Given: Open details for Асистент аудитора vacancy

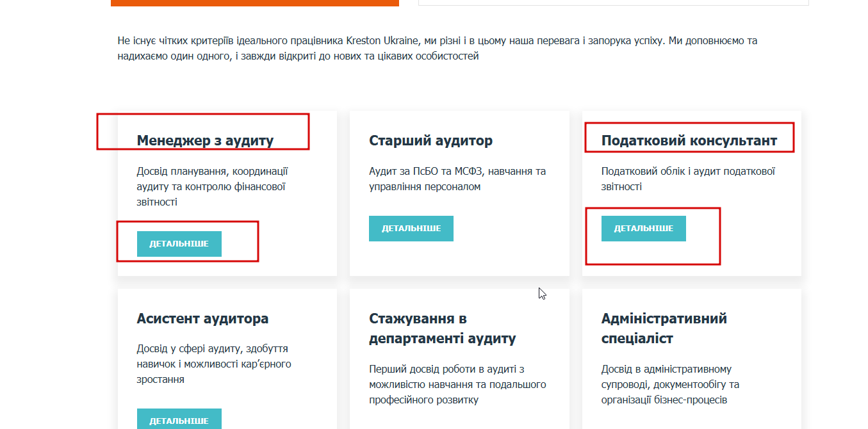Looking at the screenshot, I should 179,419.
